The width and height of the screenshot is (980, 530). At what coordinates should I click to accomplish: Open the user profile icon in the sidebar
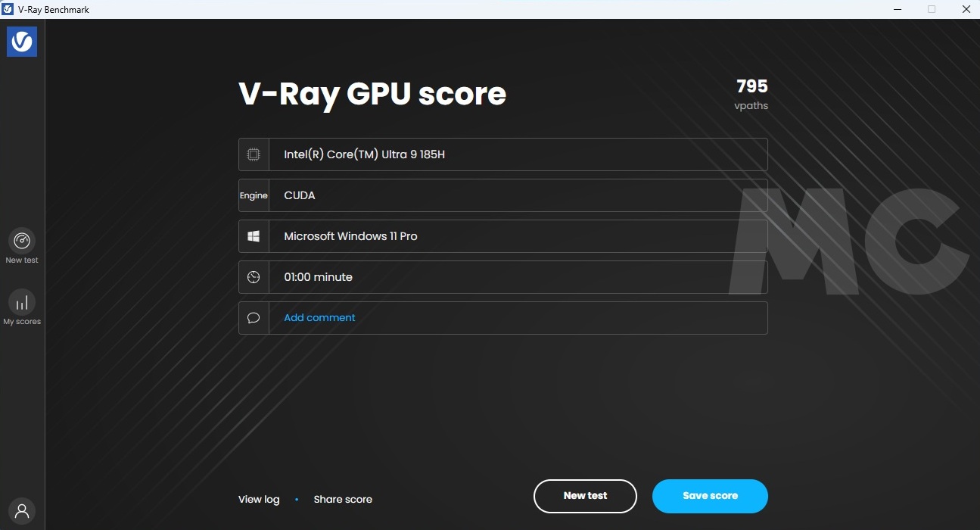[22, 511]
